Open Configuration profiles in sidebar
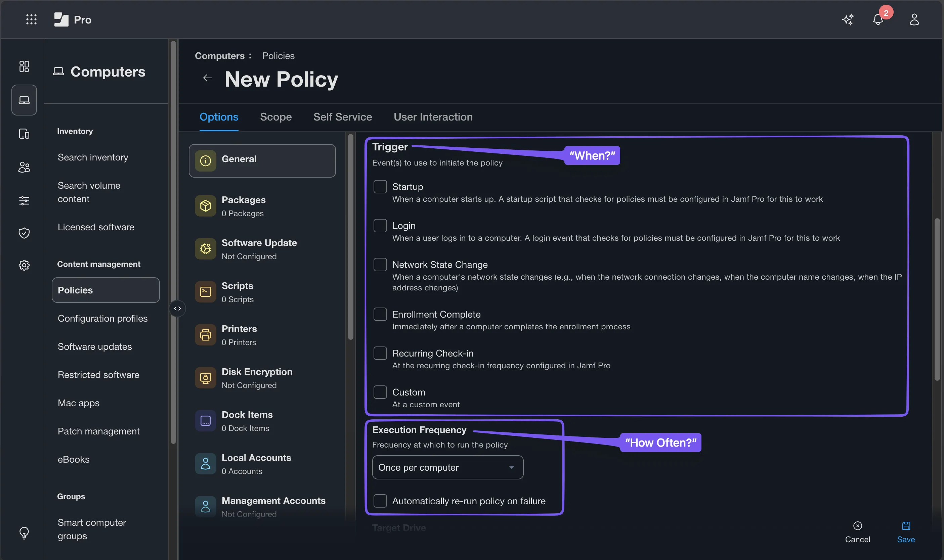This screenshot has height=560, width=944. click(x=103, y=319)
